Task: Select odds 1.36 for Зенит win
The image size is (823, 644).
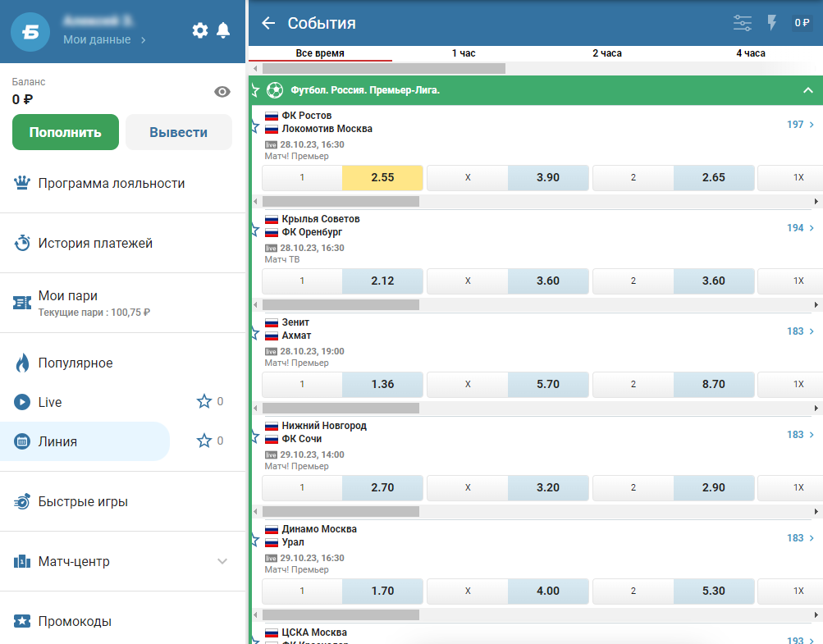Action: [x=382, y=384]
